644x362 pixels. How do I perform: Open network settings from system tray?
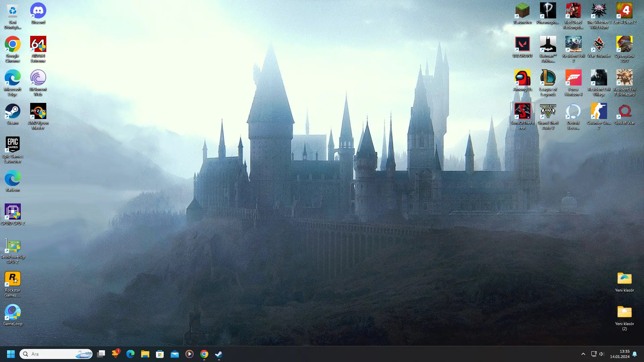593,354
